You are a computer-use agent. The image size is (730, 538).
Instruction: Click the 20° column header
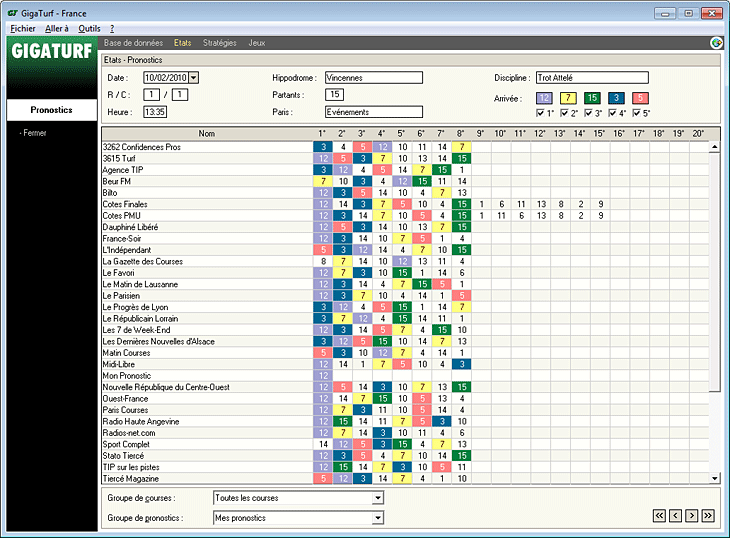click(x=698, y=134)
